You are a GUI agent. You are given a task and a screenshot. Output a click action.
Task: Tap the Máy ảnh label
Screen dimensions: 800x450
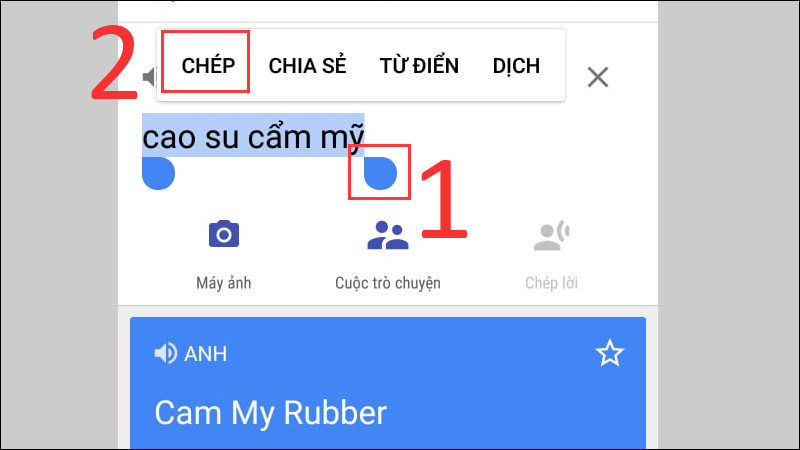[223, 283]
